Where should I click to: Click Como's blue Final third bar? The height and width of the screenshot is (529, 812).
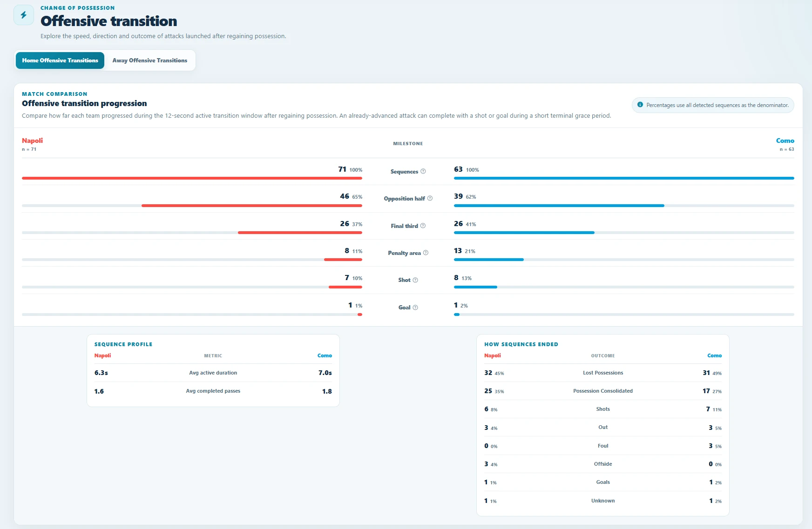tap(524, 233)
